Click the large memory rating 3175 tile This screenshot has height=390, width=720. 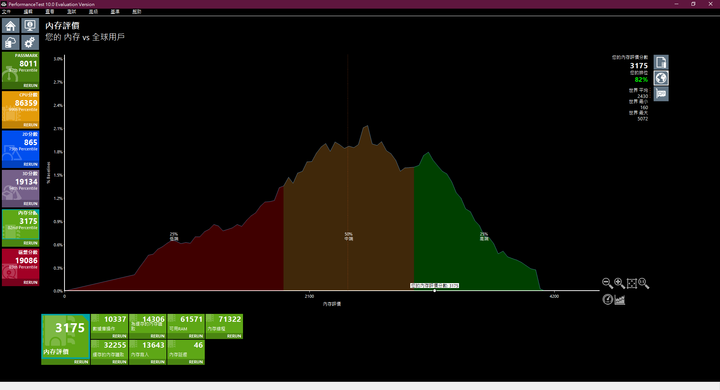click(66, 339)
